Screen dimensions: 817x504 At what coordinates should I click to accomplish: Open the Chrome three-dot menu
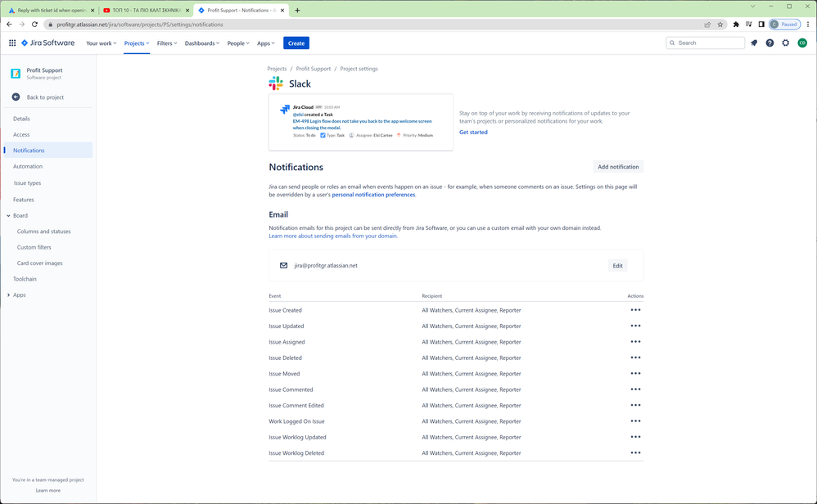(808, 25)
